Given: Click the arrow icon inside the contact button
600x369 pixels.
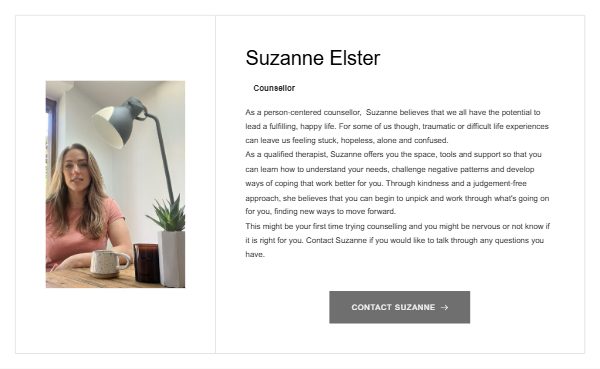Looking at the screenshot, I should [x=444, y=307].
